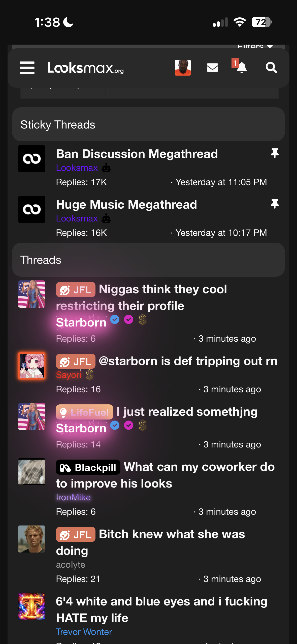Image resolution: width=297 pixels, height=644 pixels.
Task: Tap acolyte's avatar thumbnail
Action: pyautogui.click(x=32, y=539)
